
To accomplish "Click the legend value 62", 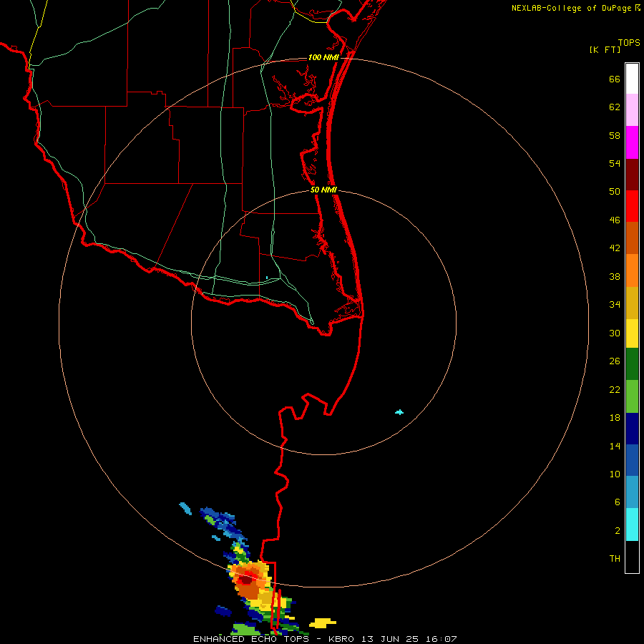I will tap(615, 107).
